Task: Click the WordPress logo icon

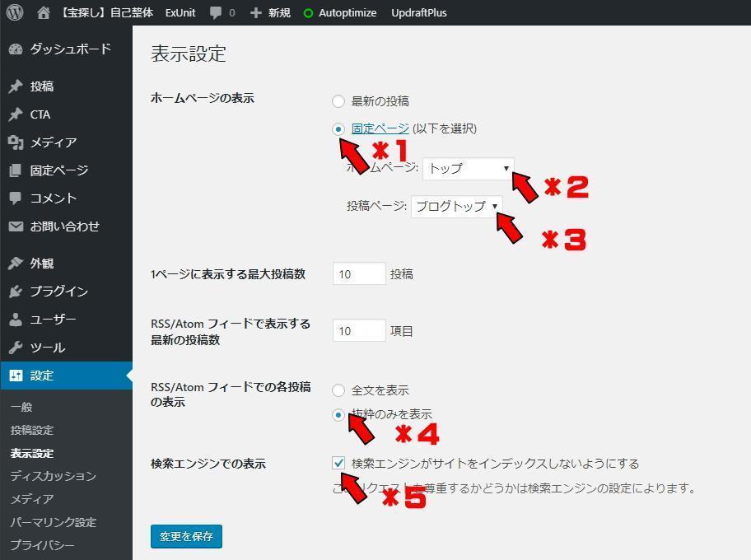Action: [15, 12]
